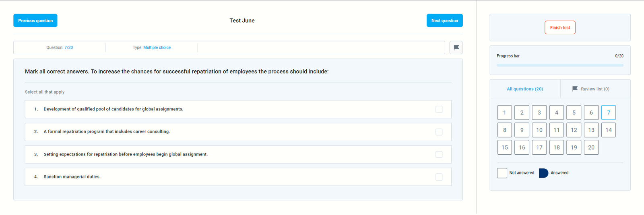
Task: Go to the previous question
Action: (35, 20)
